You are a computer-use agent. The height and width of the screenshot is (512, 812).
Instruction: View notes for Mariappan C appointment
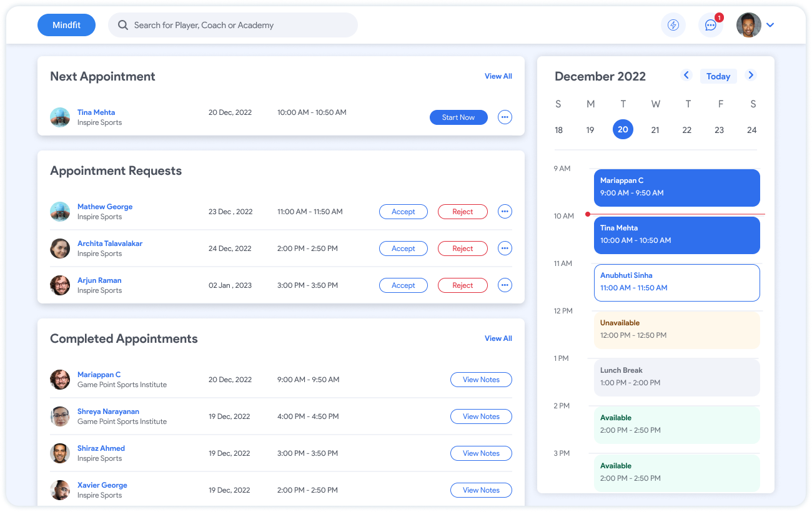tap(481, 380)
